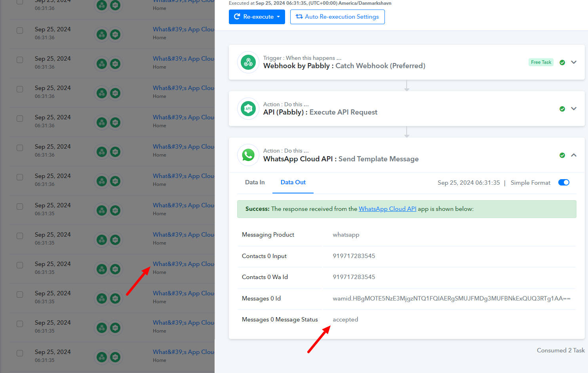
Task: Click green success check on Webhook step
Action: [x=562, y=63]
